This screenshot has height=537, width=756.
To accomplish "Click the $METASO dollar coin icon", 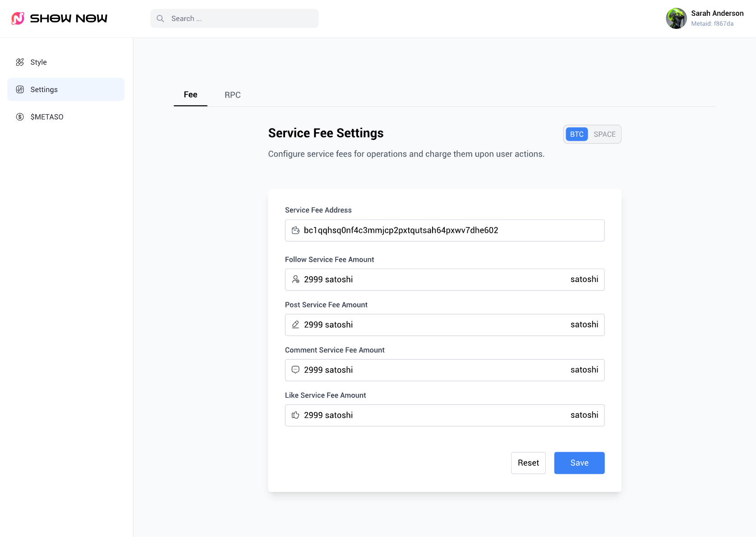I will (20, 117).
